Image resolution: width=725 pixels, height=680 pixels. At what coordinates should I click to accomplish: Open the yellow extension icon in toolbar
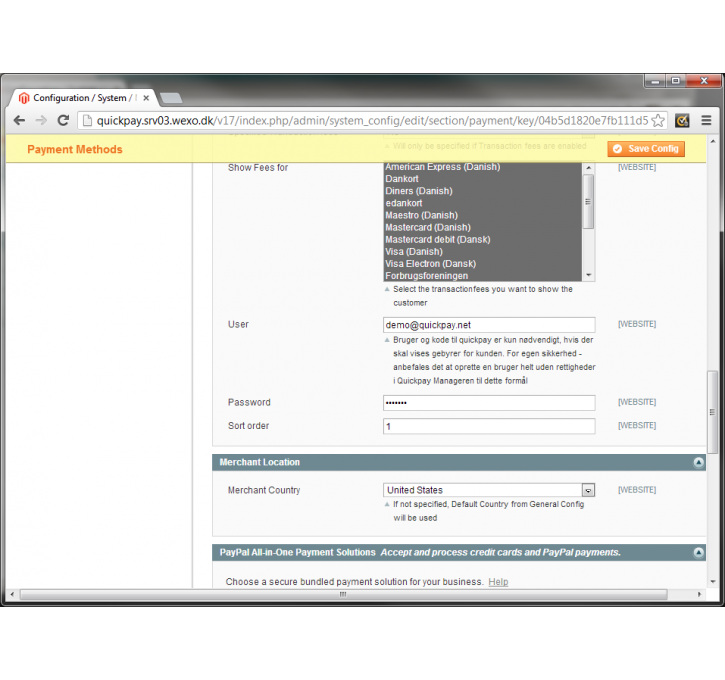(x=682, y=121)
